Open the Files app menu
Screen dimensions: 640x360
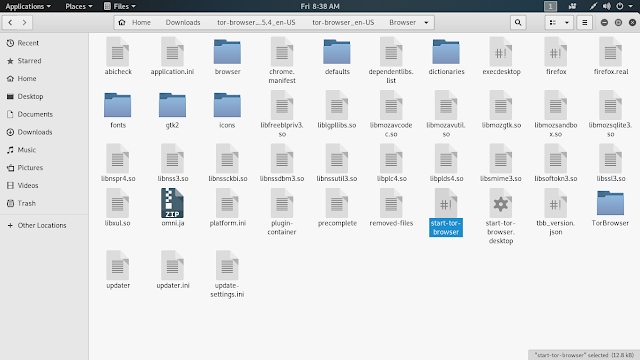[120, 6]
